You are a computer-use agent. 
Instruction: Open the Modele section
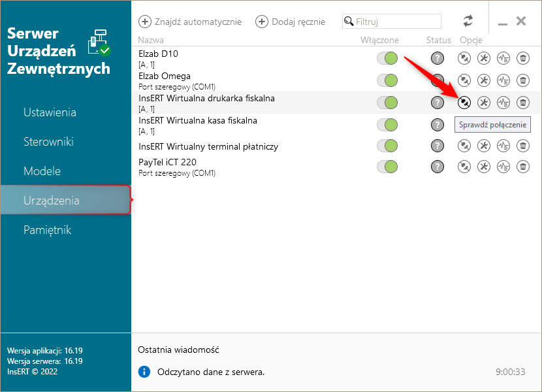(x=66, y=171)
